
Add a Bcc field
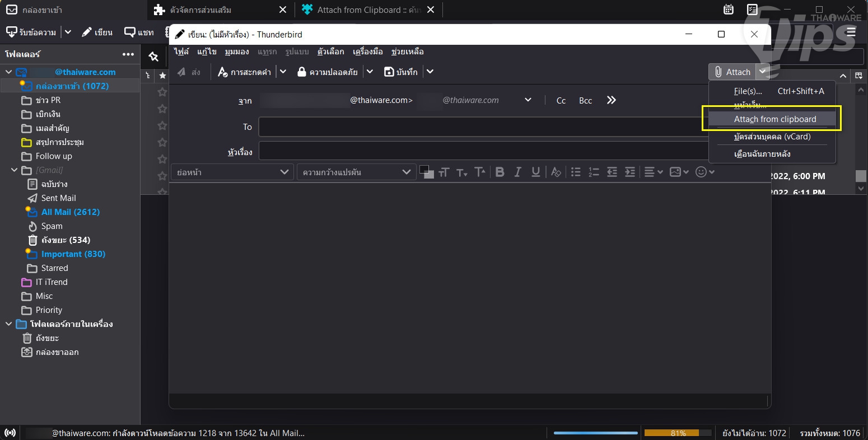point(585,101)
